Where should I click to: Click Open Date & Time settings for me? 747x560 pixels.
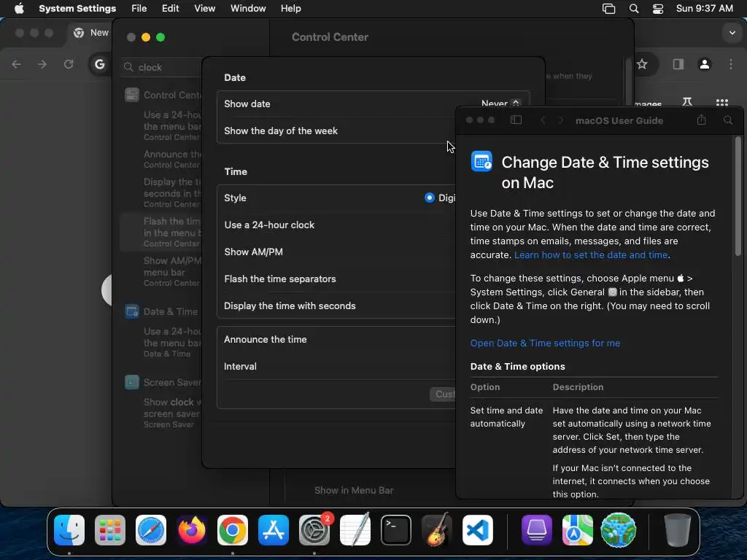click(x=545, y=343)
